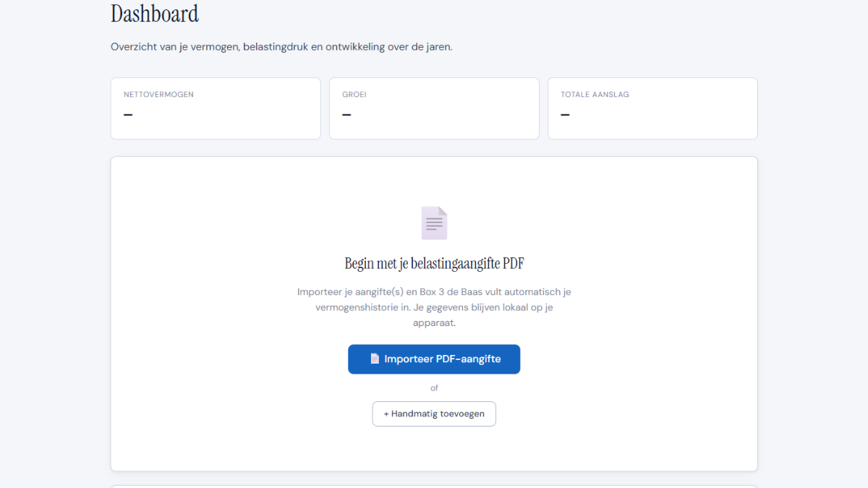Click the plus symbol in the Handmatig toevoegen button
Image resolution: width=868 pixels, height=488 pixels.
[x=386, y=414]
